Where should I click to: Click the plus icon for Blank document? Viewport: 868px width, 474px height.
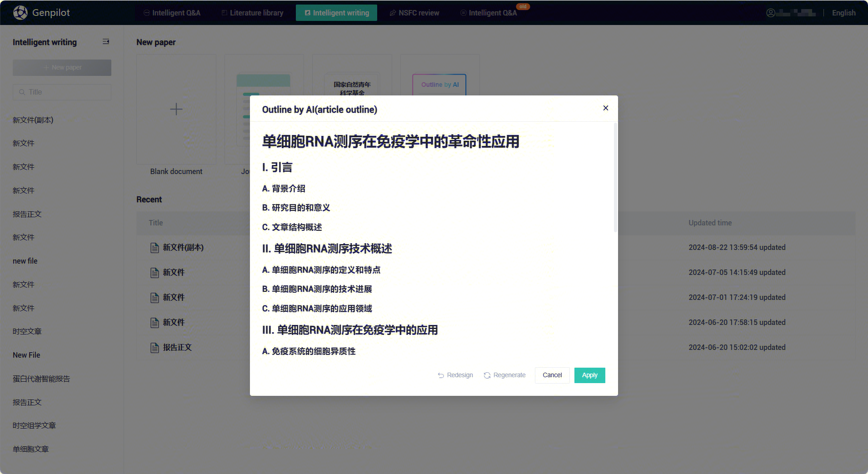pos(176,109)
